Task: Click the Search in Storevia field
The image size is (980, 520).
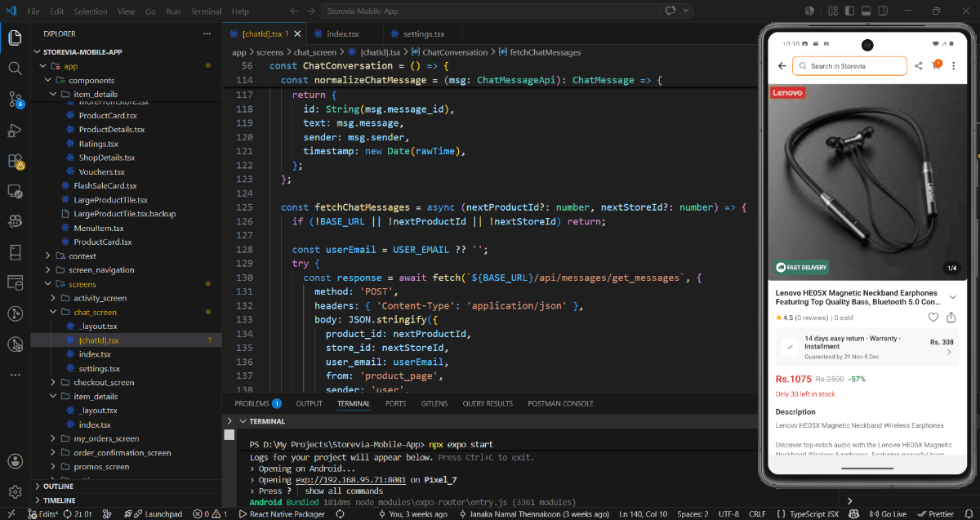Action: click(849, 66)
